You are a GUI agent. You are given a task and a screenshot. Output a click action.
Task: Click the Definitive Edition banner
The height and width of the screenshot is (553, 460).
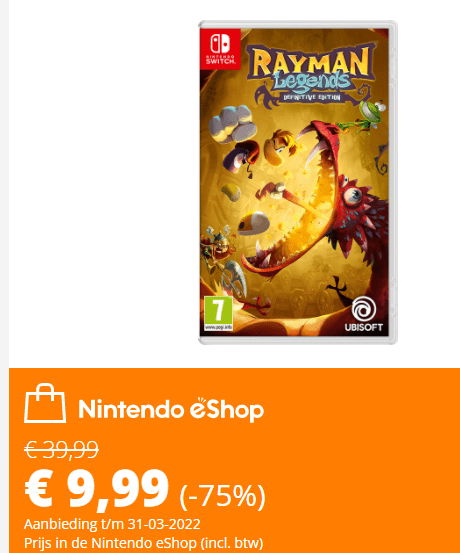coord(312,97)
